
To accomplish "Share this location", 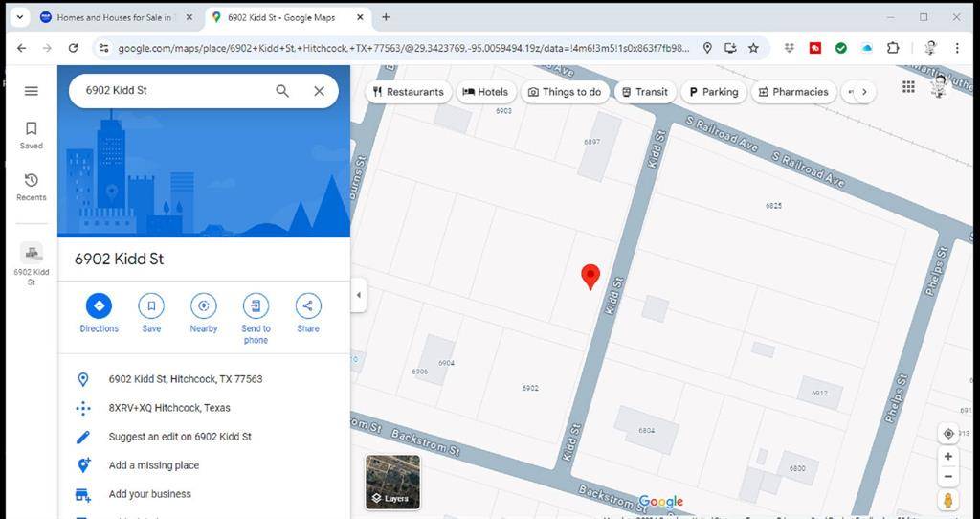I will 308,313.
